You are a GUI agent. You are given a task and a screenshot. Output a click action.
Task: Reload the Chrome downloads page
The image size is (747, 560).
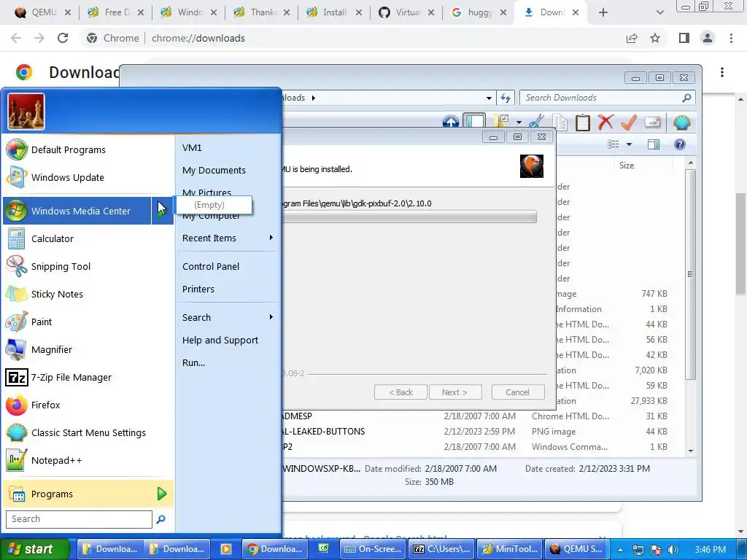[63, 38]
